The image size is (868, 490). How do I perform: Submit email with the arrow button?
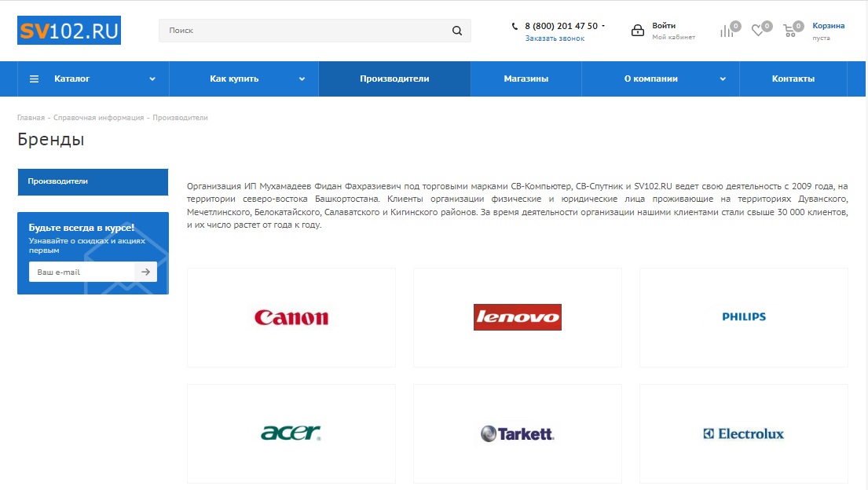[145, 272]
